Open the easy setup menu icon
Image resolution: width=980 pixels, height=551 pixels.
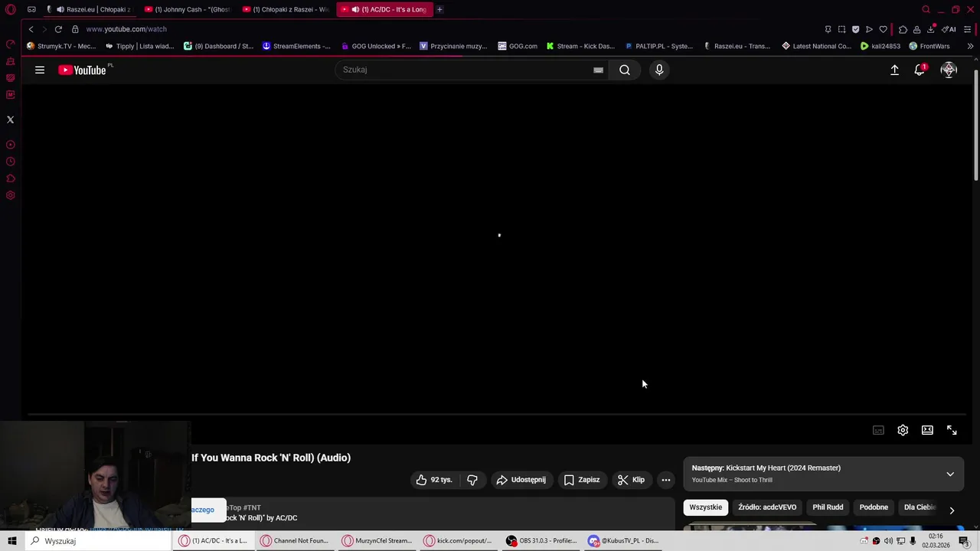(x=968, y=29)
